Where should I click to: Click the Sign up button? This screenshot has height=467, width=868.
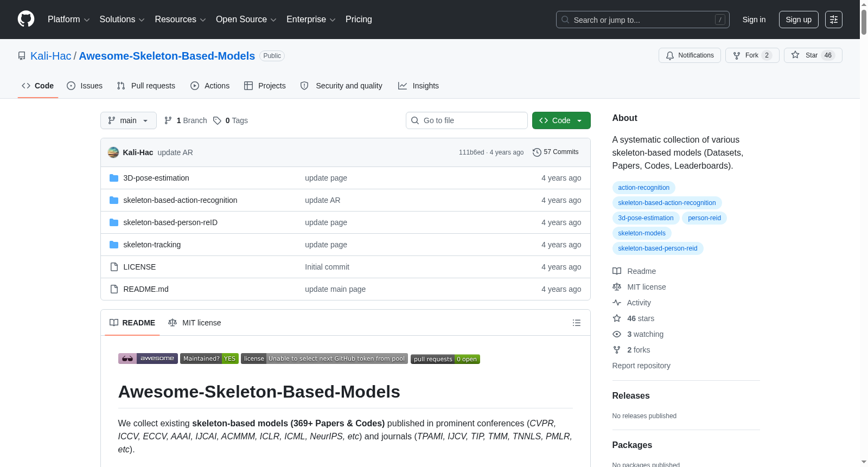pos(799,20)
